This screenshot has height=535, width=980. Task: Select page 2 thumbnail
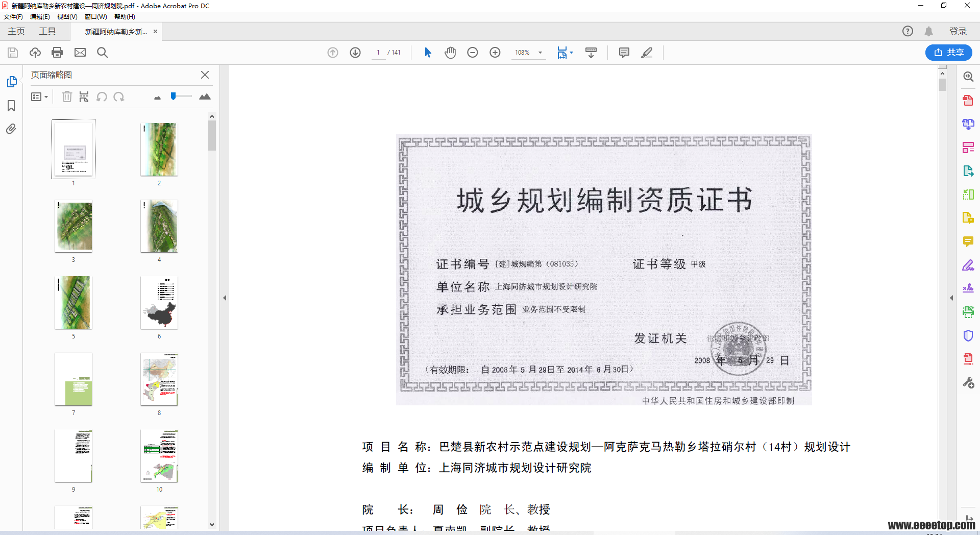(159, 150)
